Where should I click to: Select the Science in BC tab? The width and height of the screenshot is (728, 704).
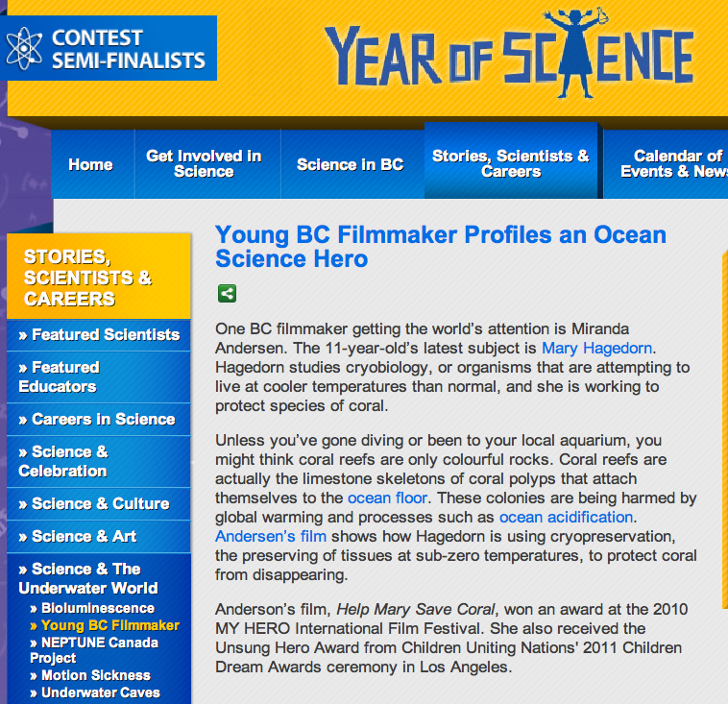pyautogui.click(x=350, y=164)
